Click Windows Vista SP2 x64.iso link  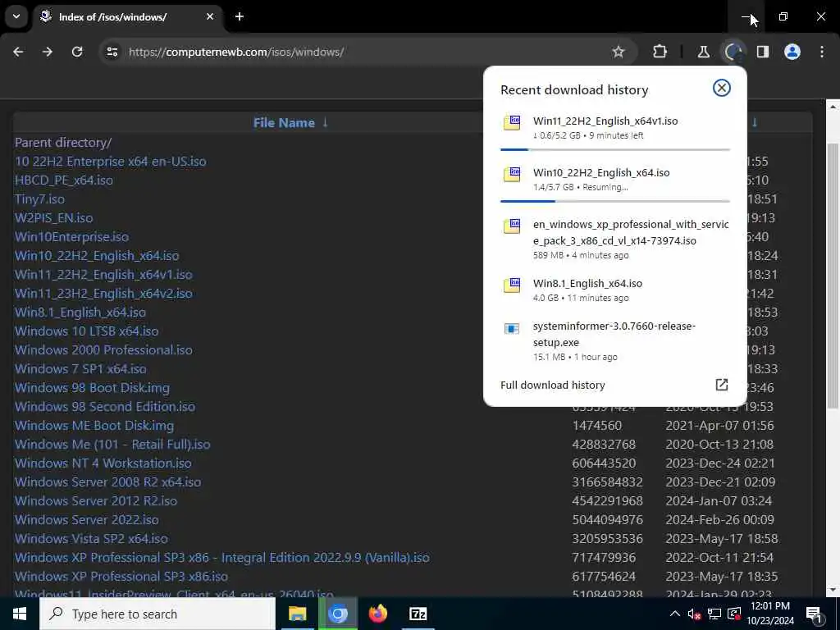tap(91, 538)
